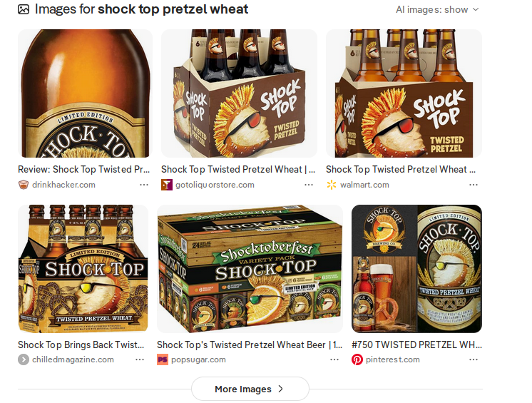Open the #750 TWISTED PRETZEL WH... link
Screen dimensions: 532x403
click(416, 345)
